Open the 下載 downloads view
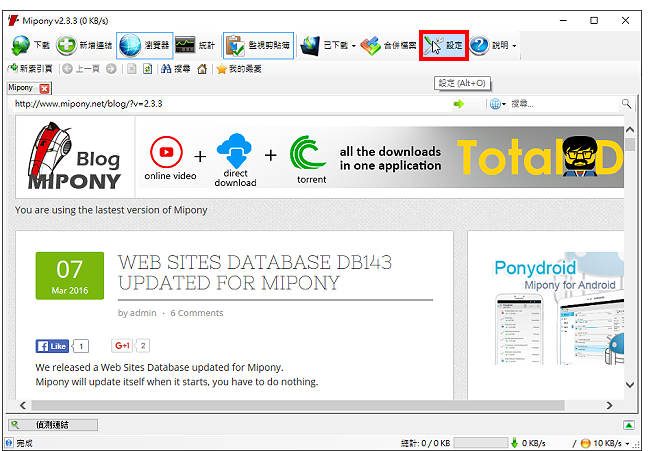 (30, 45)
